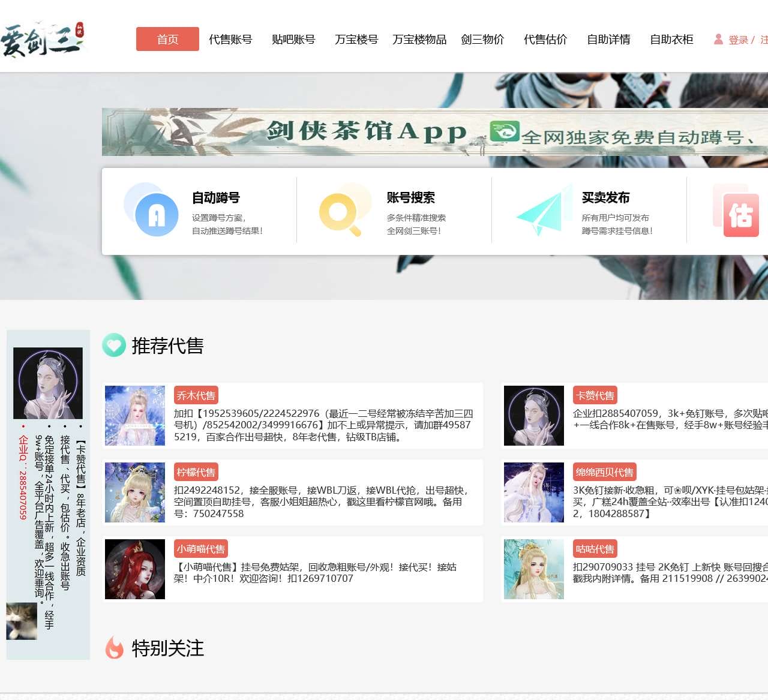The image size is (768, 700).
Task: Click the 咕咕代售 avatar thumbnail
Action: [x=534, y=569]
